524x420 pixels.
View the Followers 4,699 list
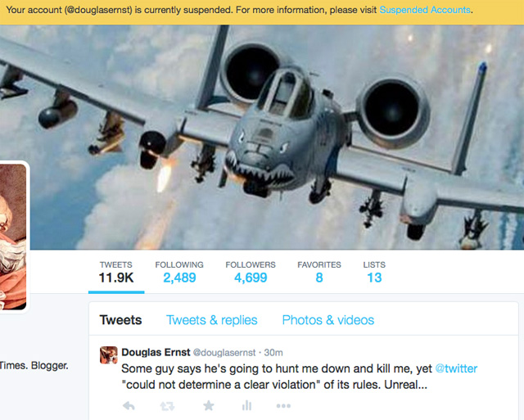[251, 273]
